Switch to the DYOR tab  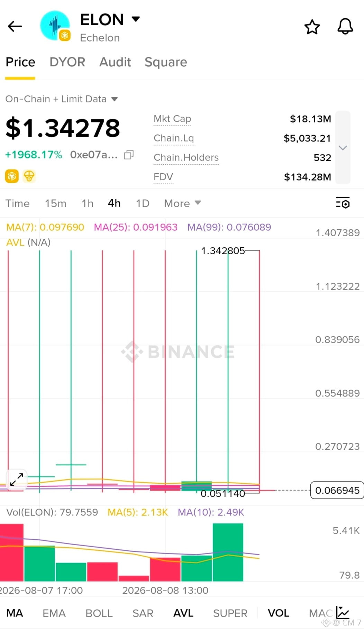coord(67,62)
